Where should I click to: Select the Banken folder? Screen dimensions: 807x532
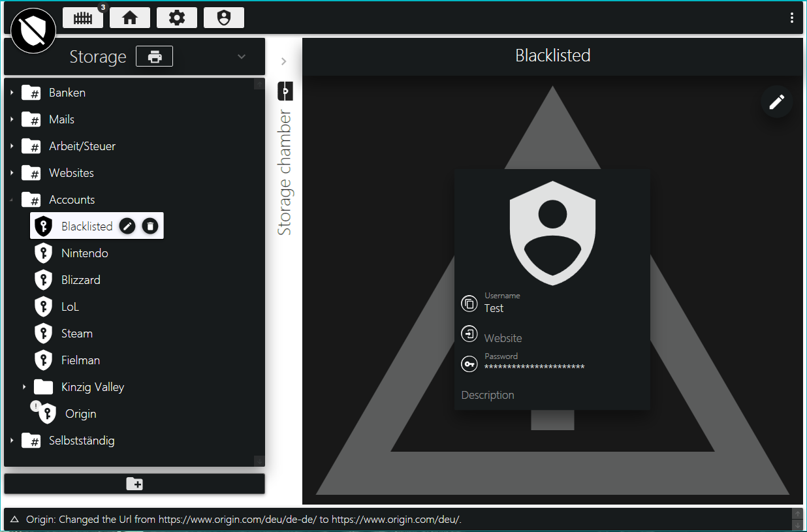tap(67, 93)
